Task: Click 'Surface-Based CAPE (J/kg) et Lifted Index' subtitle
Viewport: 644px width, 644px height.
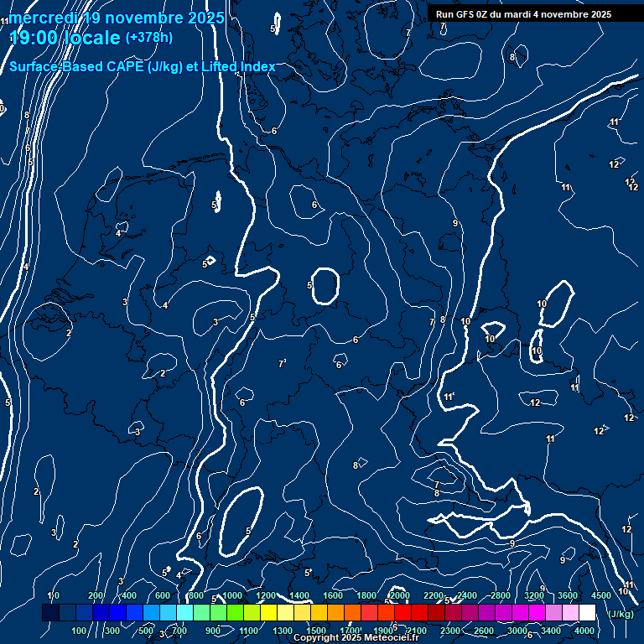Action: point(142,66)
